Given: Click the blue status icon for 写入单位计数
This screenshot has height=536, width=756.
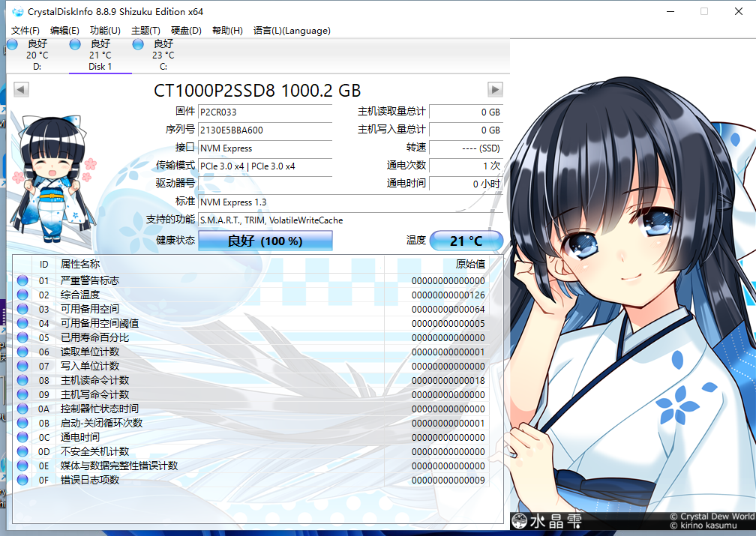Looking at the screenshot, I should [x=22, y=366].
